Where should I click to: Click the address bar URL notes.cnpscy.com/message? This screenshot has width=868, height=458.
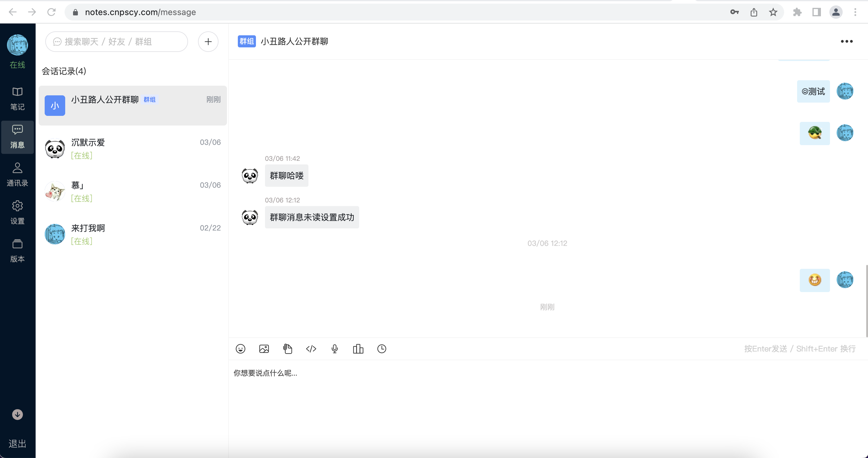click(140, 12)
